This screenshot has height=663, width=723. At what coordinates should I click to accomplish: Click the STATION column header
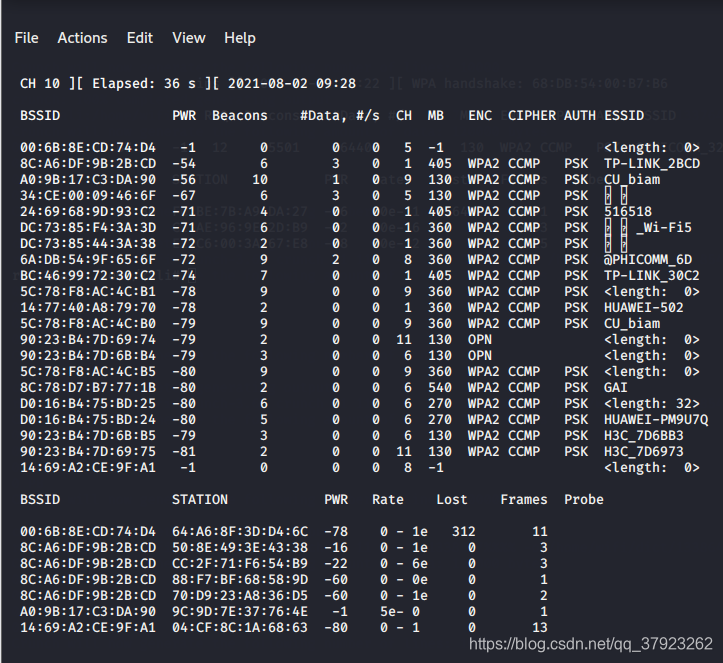point(200,500)
